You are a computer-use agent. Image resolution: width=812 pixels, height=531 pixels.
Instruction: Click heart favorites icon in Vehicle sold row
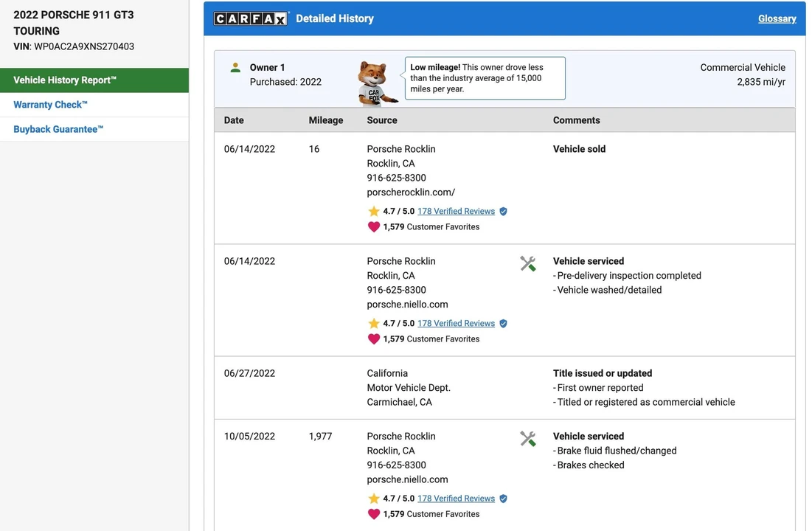[x=373, y=227]
